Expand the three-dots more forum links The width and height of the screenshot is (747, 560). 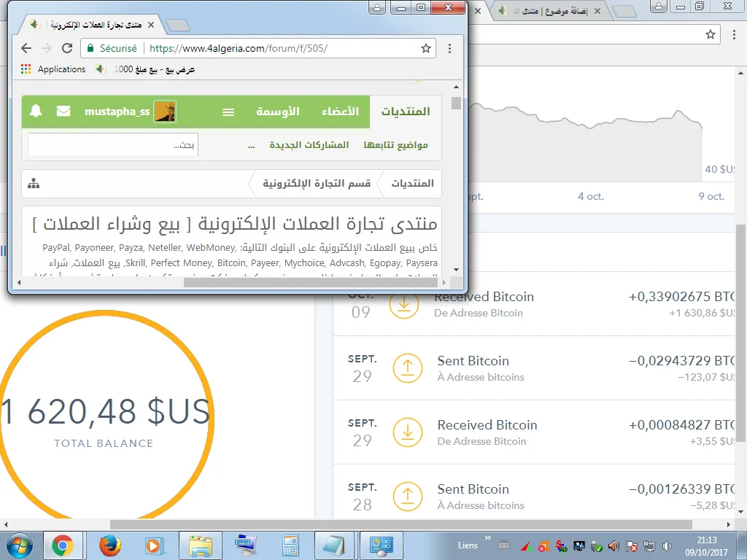pyautogui.click(x=252, y=145)
